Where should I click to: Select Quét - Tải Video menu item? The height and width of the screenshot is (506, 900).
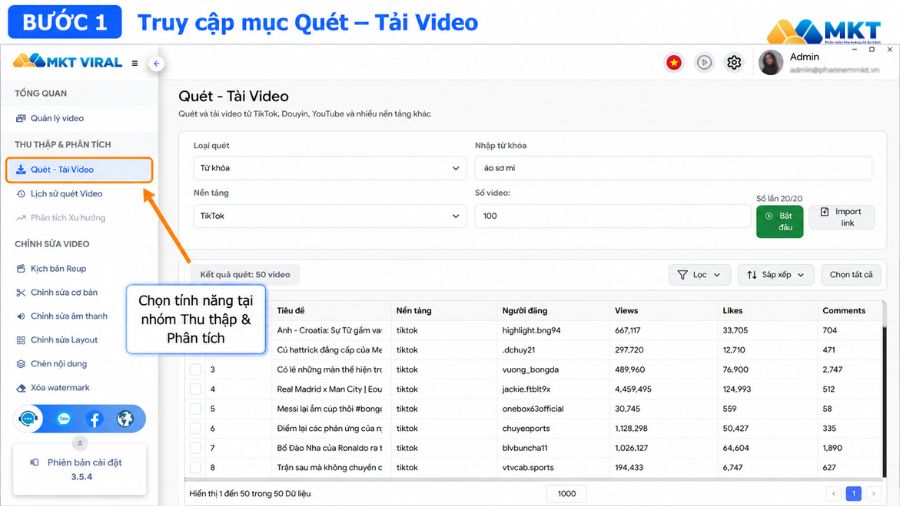coord(79,170)
